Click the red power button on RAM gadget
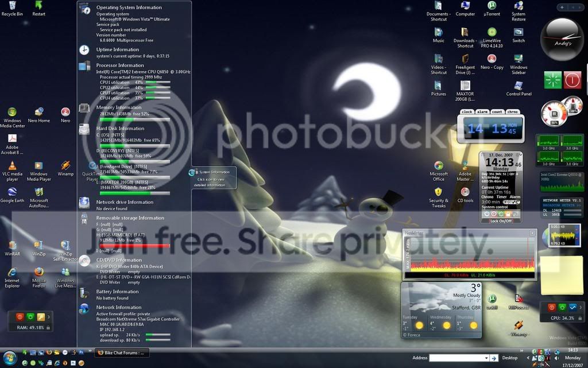 (x=20, y=317)
